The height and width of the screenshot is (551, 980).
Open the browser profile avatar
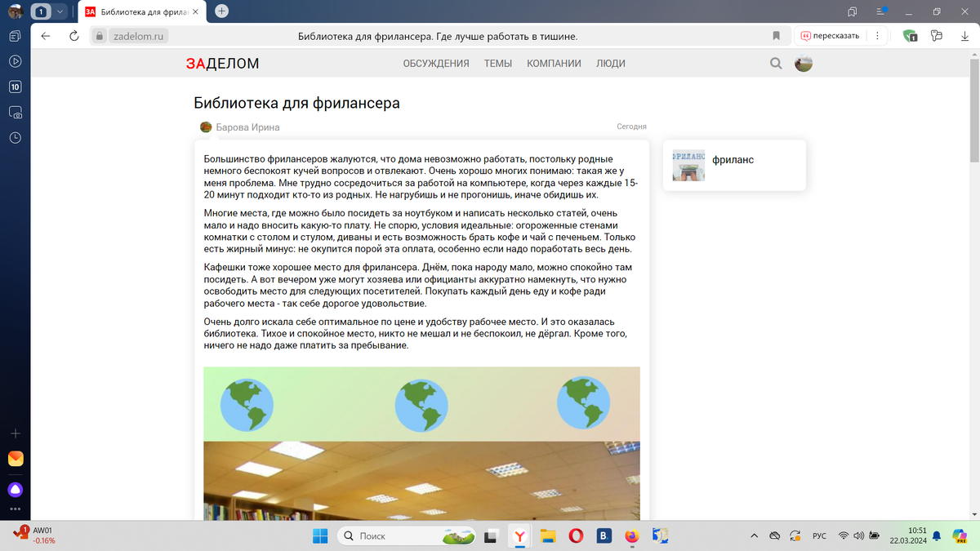tap(15, 11)
